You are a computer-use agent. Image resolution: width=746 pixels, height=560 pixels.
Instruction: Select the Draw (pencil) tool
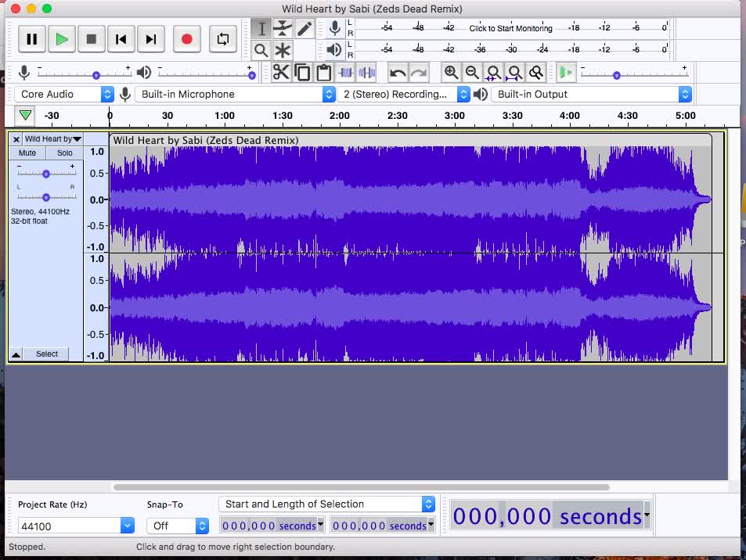pyautogui.click(x=305, y=28)
